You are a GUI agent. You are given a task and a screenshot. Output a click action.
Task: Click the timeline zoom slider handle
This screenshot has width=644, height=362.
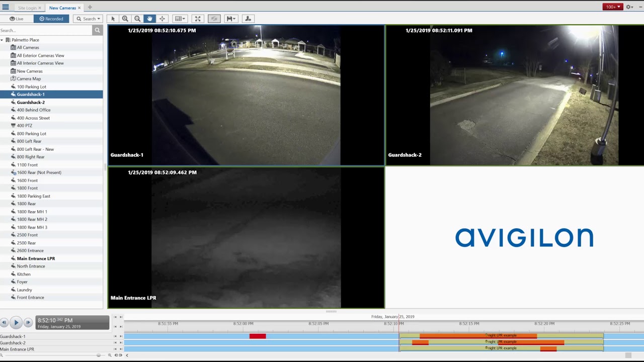(99, 355)
